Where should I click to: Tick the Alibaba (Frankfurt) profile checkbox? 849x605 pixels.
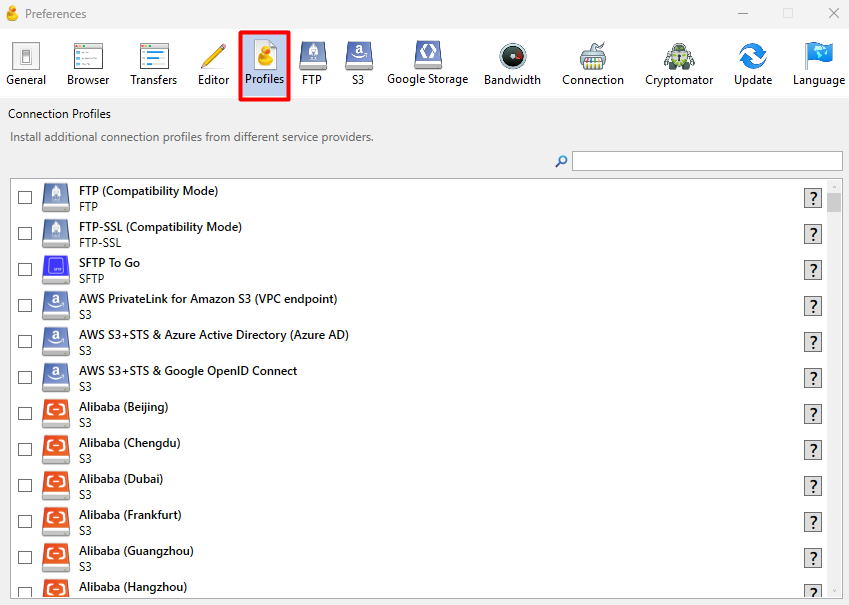point(25,522)
